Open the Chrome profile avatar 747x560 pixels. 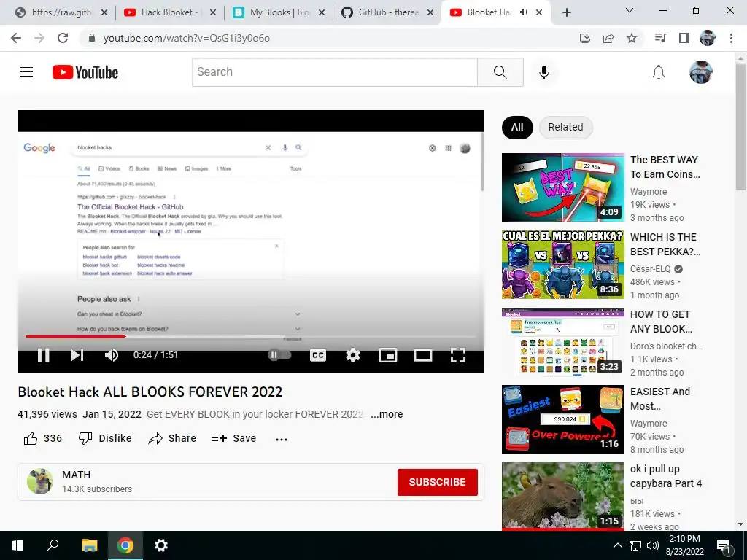(x=708, y=38)
